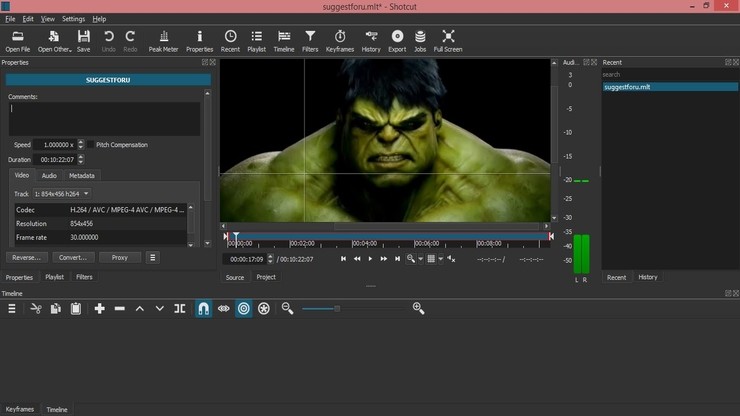Zoom in the timeline

point(418,309)
